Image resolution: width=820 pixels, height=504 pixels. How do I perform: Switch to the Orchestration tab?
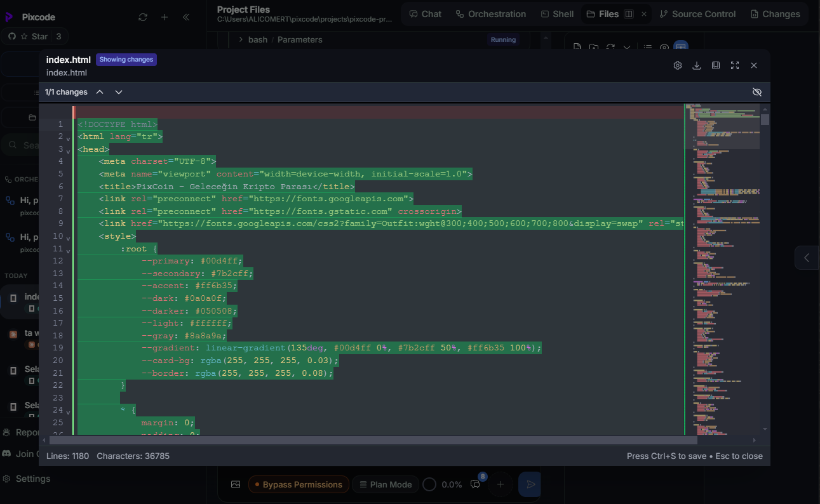click(x=490, y=14)
